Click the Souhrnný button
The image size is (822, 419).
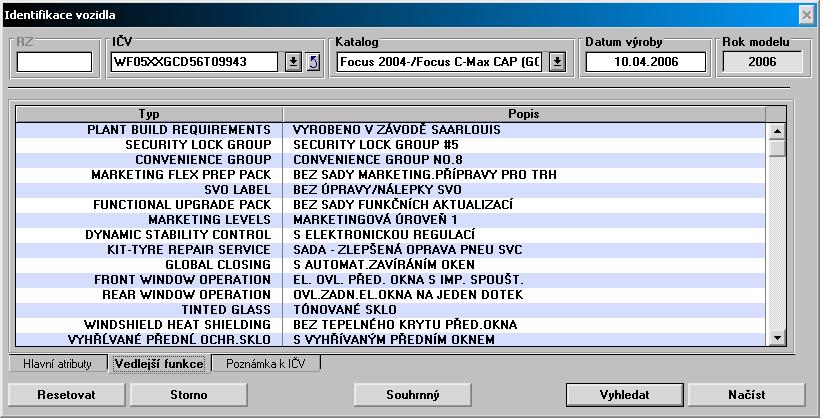(412, 394)
